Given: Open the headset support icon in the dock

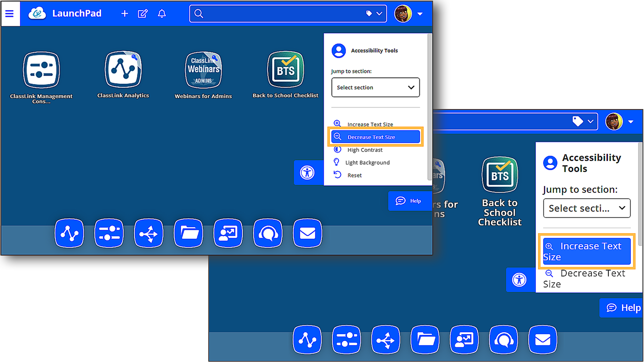Looking at the screenshot, I should click(x=267, y=233).
